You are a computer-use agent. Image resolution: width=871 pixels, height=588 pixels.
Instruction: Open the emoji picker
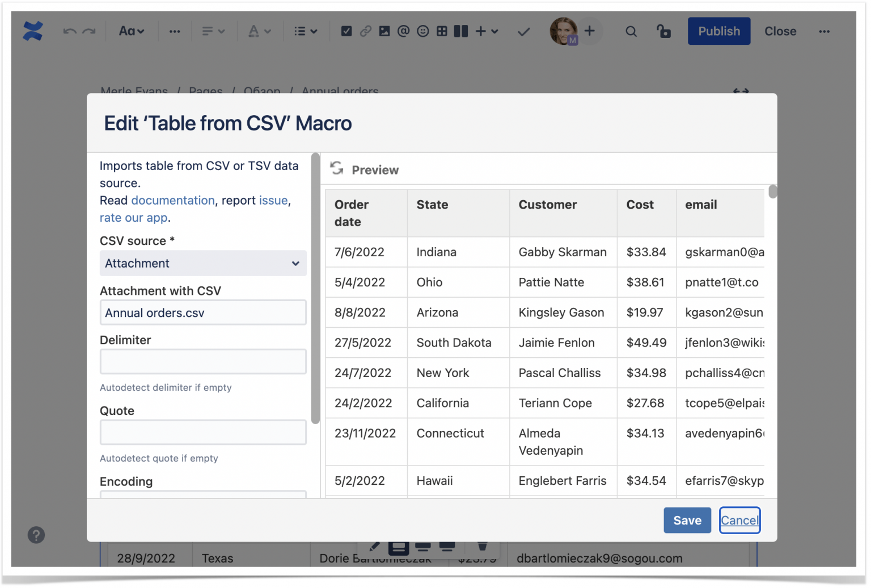pyautogui.click(x=422, y=31)
